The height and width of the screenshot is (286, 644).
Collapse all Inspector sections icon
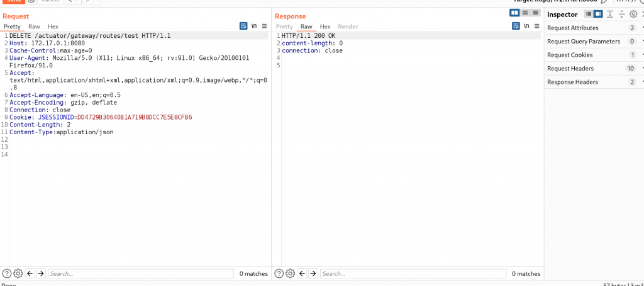622,14
